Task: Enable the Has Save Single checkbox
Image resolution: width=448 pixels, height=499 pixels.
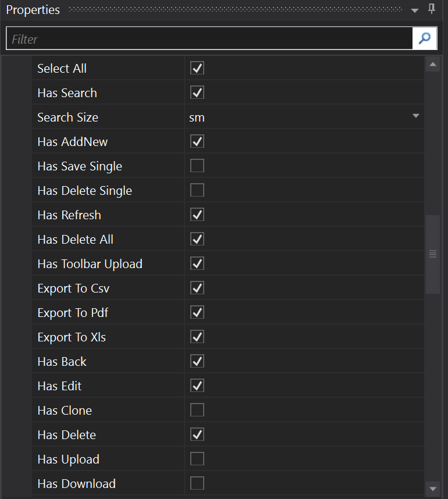Action: 197,166
